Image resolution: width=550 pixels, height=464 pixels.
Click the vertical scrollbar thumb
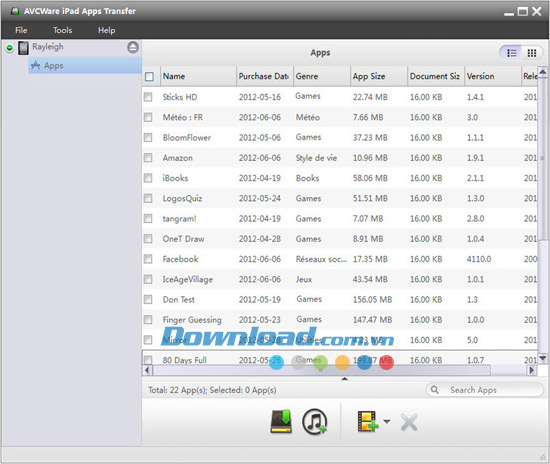543,159
